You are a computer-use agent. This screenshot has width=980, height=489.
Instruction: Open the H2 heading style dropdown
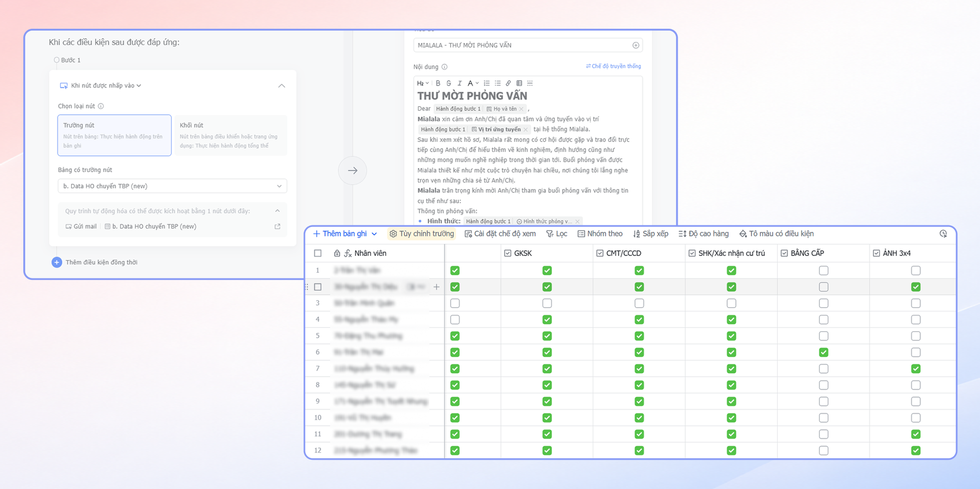click(x=423, y=83)
